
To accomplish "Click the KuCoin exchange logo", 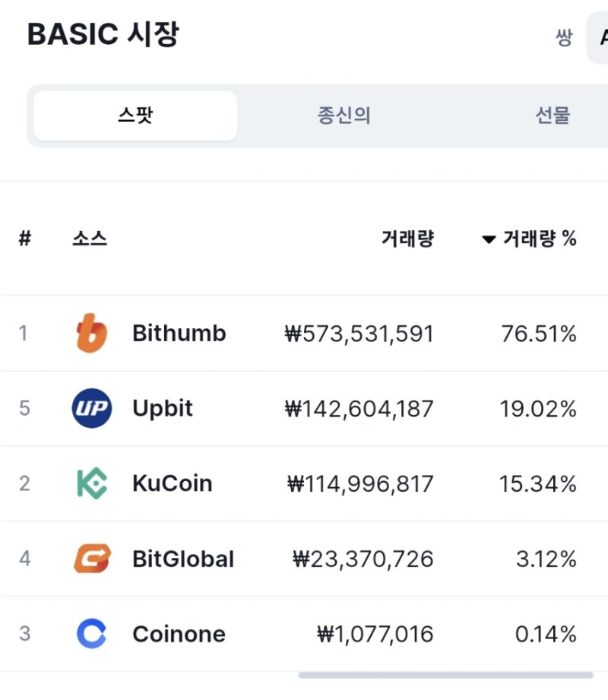I will tap(92, 483).
